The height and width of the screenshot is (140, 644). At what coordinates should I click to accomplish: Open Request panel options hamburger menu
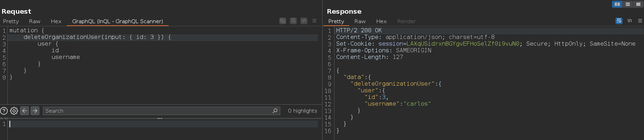tap(314, 21)
